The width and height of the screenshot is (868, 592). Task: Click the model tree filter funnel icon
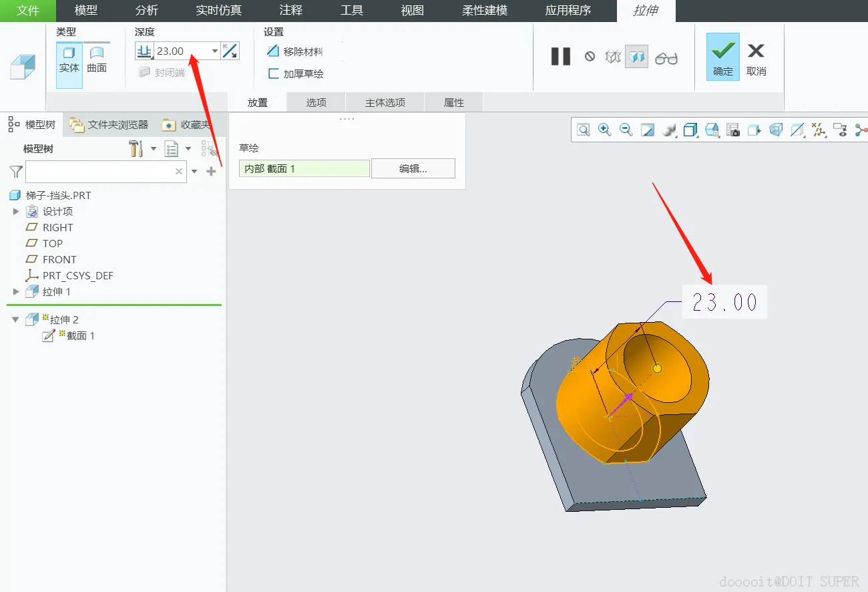tap(16, 171)
